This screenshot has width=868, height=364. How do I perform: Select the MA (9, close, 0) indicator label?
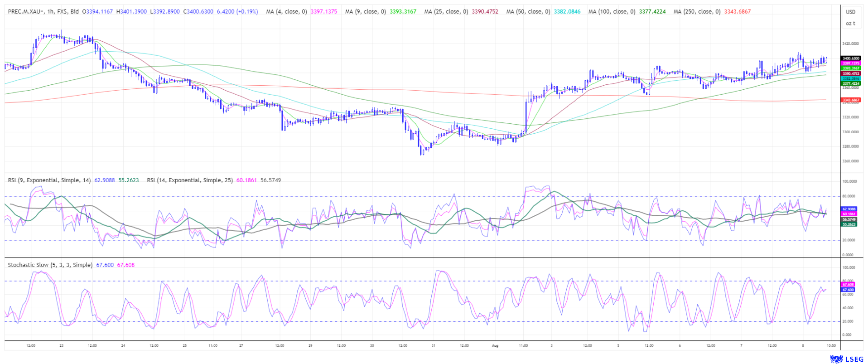point(366,11)
